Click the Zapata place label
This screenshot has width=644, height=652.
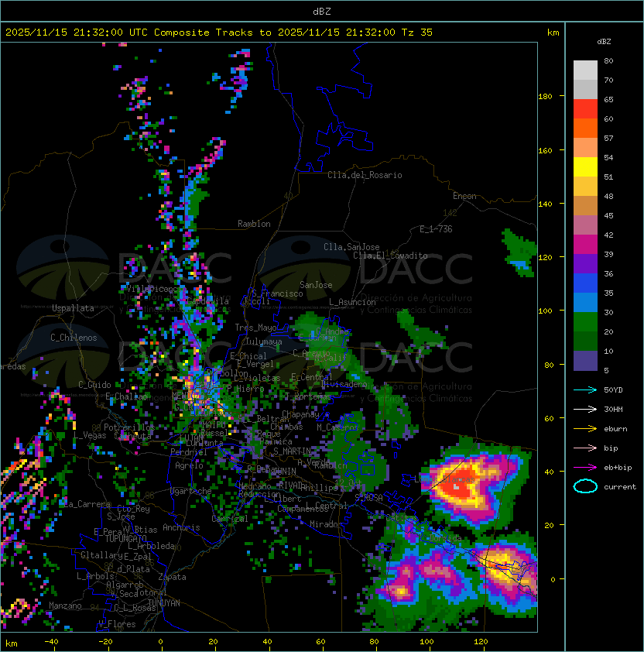tap(172, 577)
